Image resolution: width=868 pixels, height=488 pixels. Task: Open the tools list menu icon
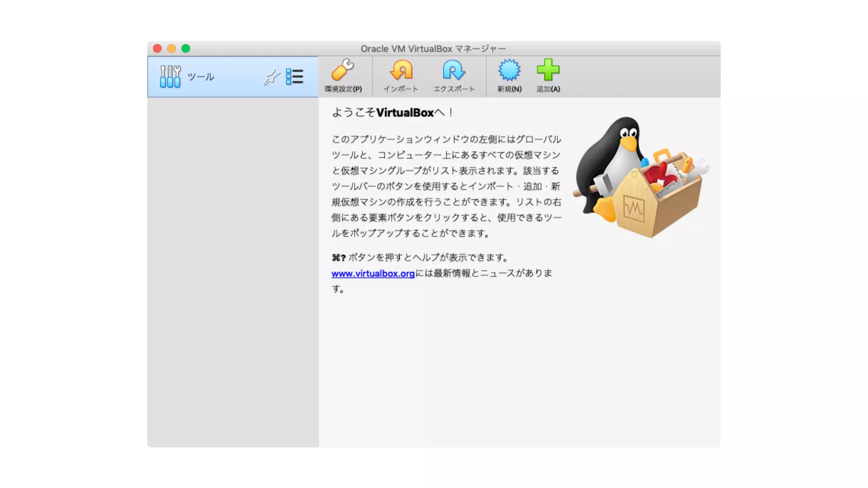(x=294, y=77)
